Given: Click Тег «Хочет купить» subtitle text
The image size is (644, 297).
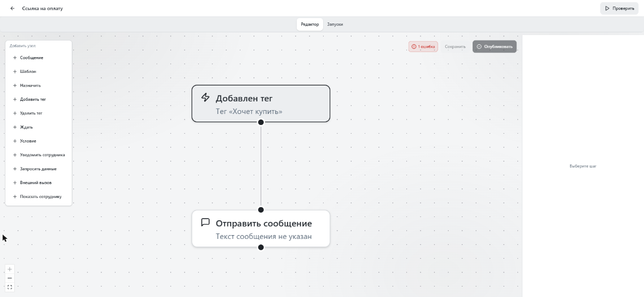Looking at the screenshot, I should coord(249,111).
